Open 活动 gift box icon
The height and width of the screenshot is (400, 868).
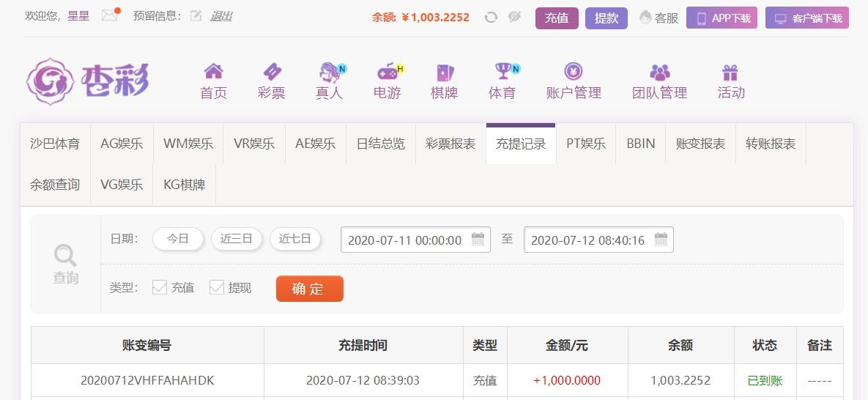tap(730, 72)
